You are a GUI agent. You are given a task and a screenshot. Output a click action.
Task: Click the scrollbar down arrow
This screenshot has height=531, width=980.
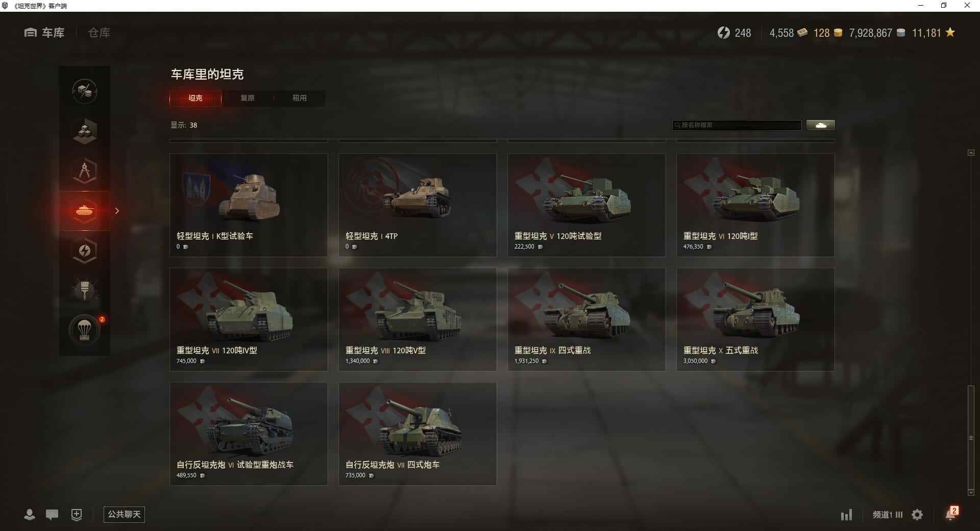pyautogui.click(x=971, y=493)
